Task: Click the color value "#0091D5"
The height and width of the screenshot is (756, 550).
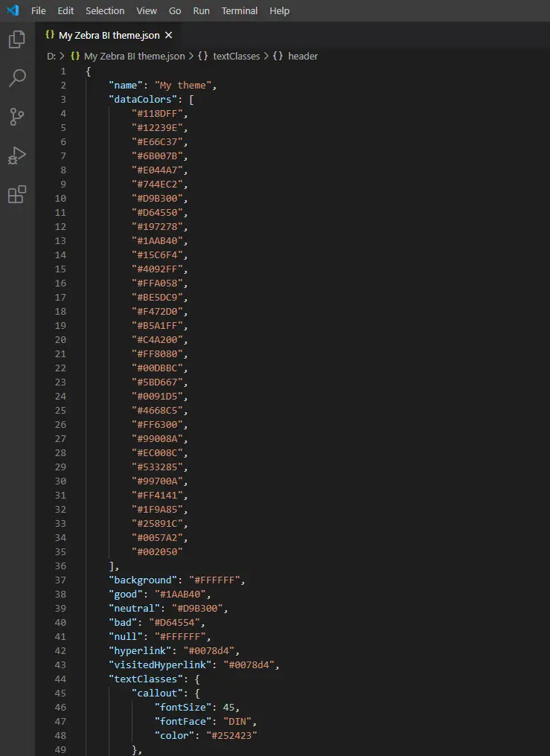Action: coord(157,397)
